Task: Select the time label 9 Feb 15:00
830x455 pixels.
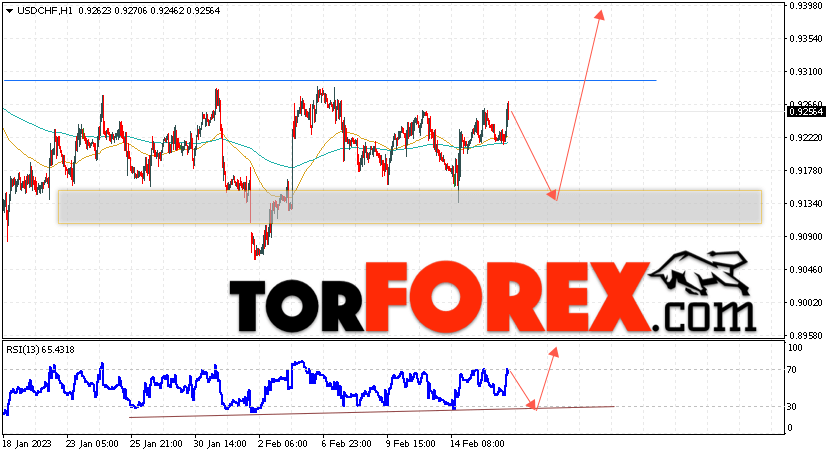Action: click(411, 444)
